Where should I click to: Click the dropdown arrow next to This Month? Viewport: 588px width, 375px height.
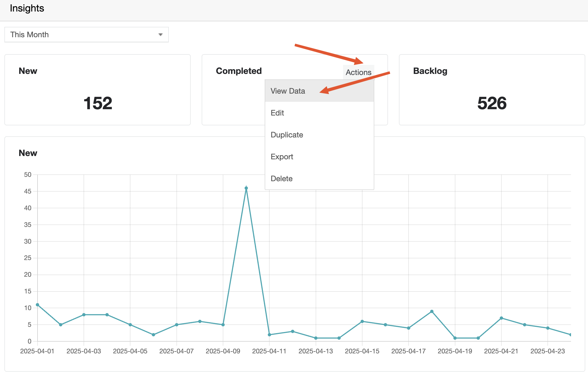pyautogui.click(x=161, y=35)
